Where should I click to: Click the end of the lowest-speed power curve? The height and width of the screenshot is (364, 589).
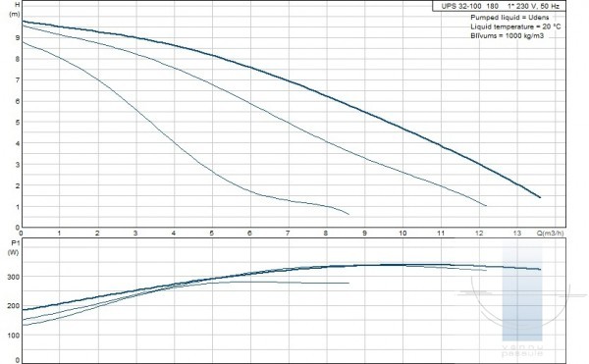348,283
